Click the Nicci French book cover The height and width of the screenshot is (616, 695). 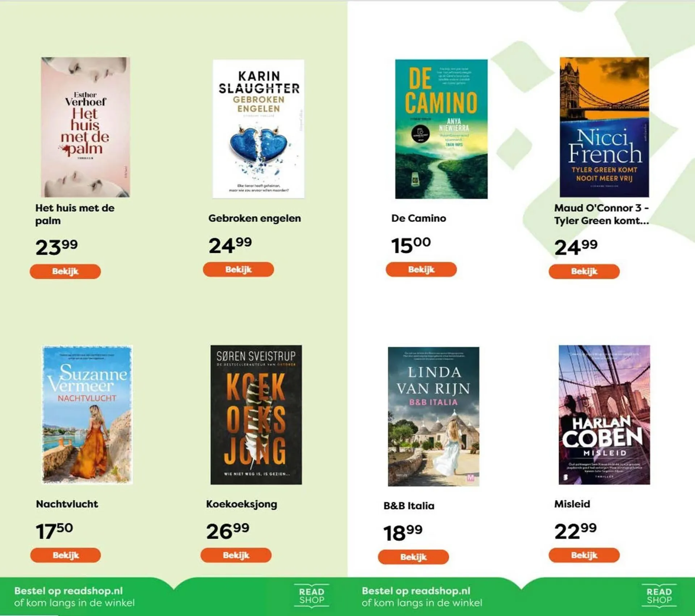click(x=604, y=127)
